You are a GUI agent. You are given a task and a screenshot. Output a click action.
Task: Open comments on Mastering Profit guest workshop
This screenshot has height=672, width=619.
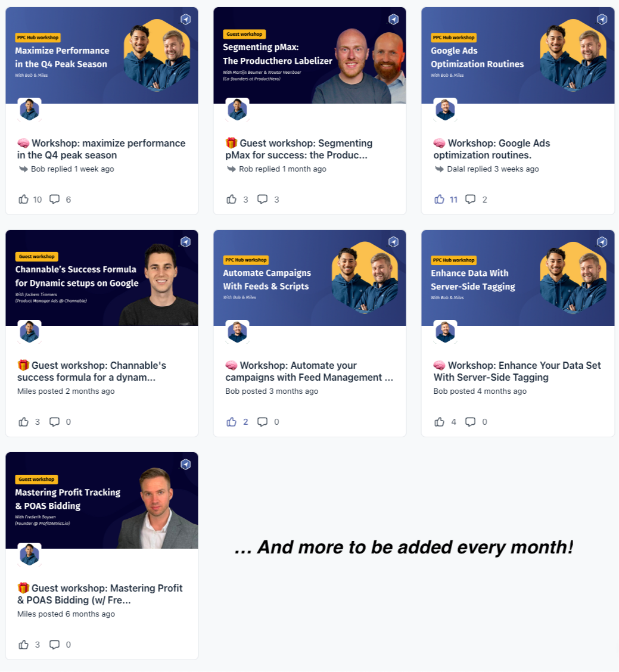[x=54, y=645]
